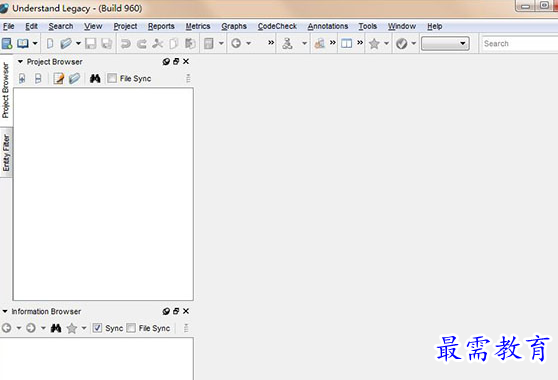Open the Project menu

pos(125,26)
